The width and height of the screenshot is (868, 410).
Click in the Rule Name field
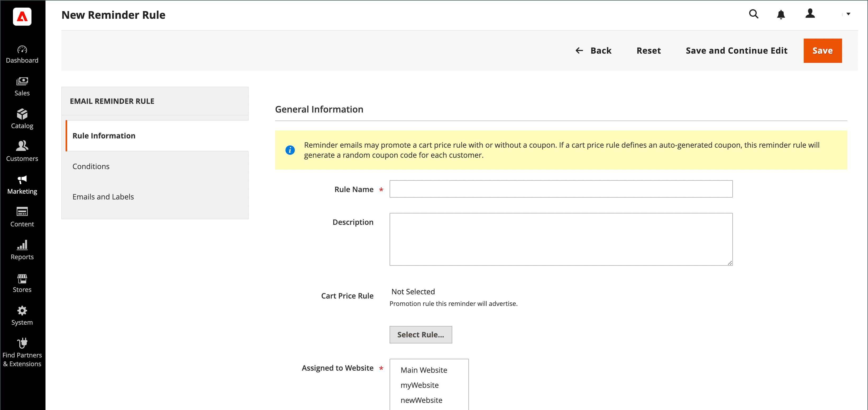coord(561,189)
